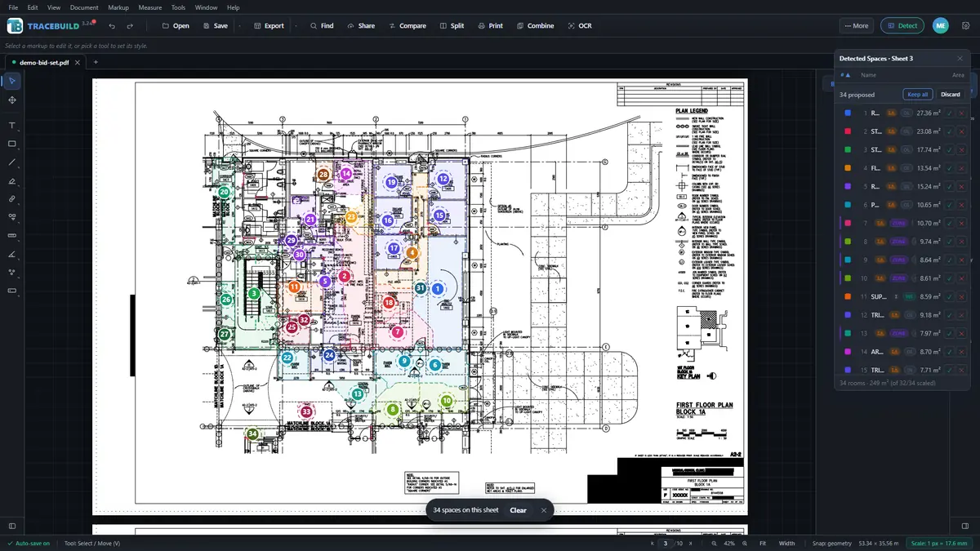Select the Stamp symbols tool
The image size is (980, 551).
(11, 217)
